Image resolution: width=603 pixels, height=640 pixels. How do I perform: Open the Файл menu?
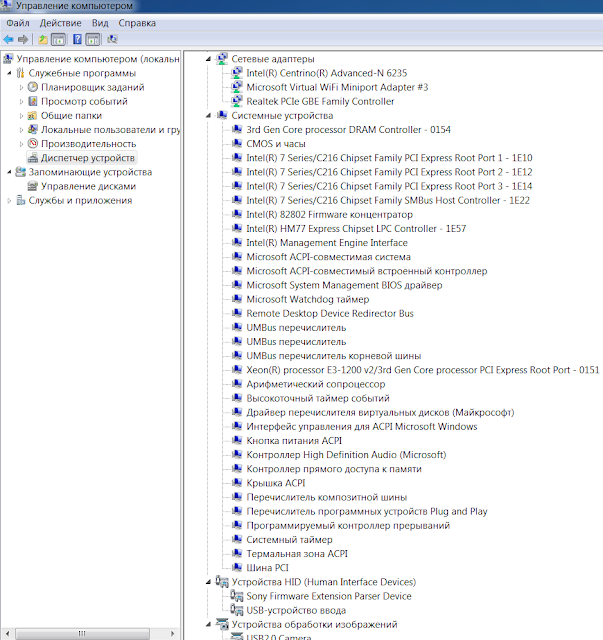(x=18, y=23)
